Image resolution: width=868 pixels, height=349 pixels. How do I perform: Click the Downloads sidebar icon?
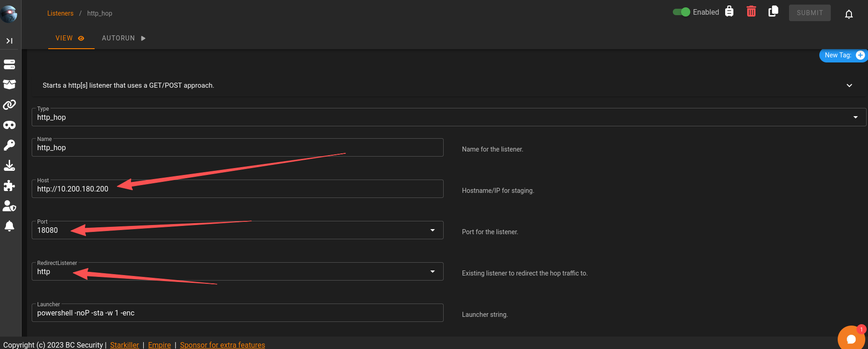[x=9, y=165]
